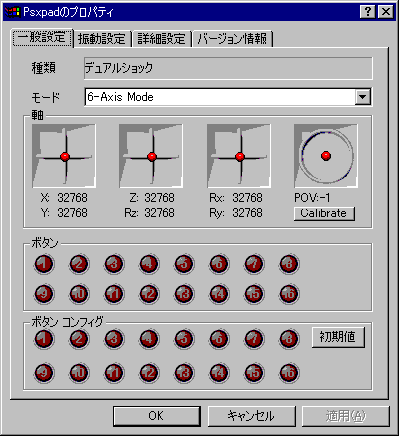Viewport: 399px width, 436px height.
Task: Click the Psxpad title bar app icon
Action: pos(13,12)
